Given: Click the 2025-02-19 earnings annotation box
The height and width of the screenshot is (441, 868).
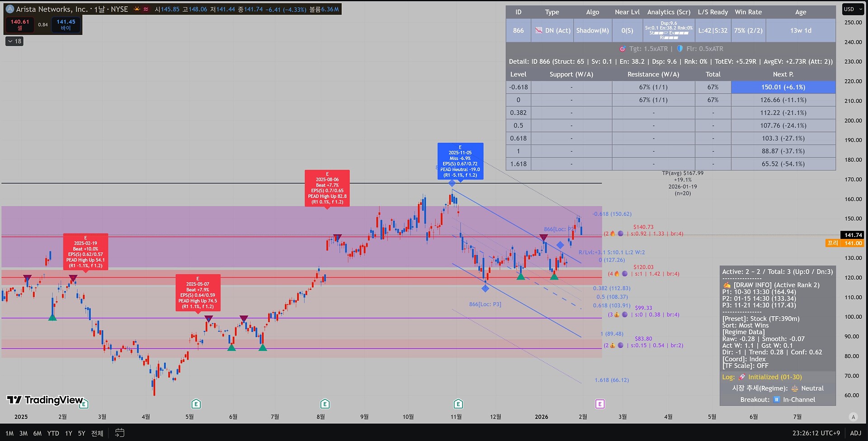Looking at the screenshot, I should tap(85, 251).
